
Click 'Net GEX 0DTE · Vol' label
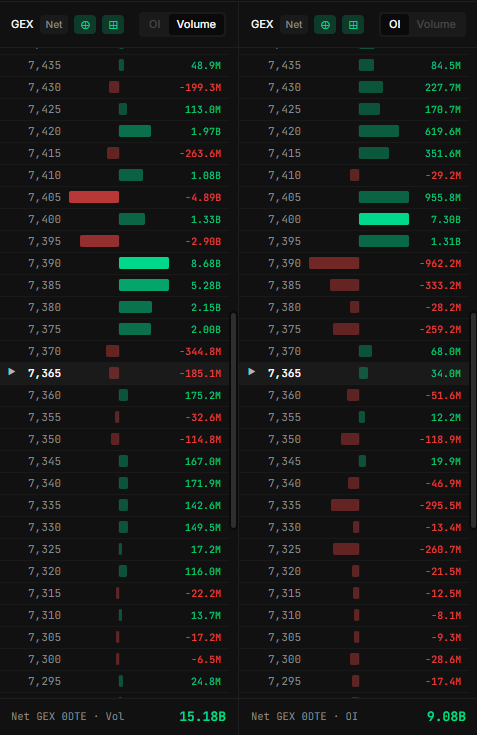[67, 717]
